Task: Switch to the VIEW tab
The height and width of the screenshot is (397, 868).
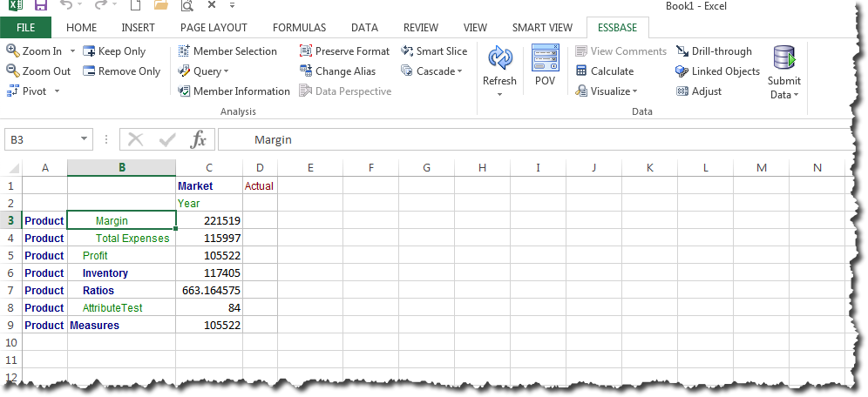Action: coord(475,27)
